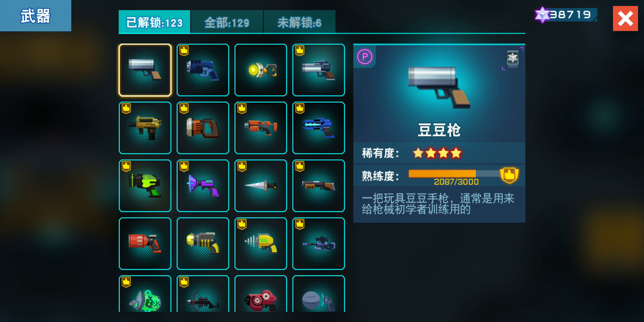Screen dimensions: 644x322
Task: Open the green alien blaster tile
Action: pos(145,186)
